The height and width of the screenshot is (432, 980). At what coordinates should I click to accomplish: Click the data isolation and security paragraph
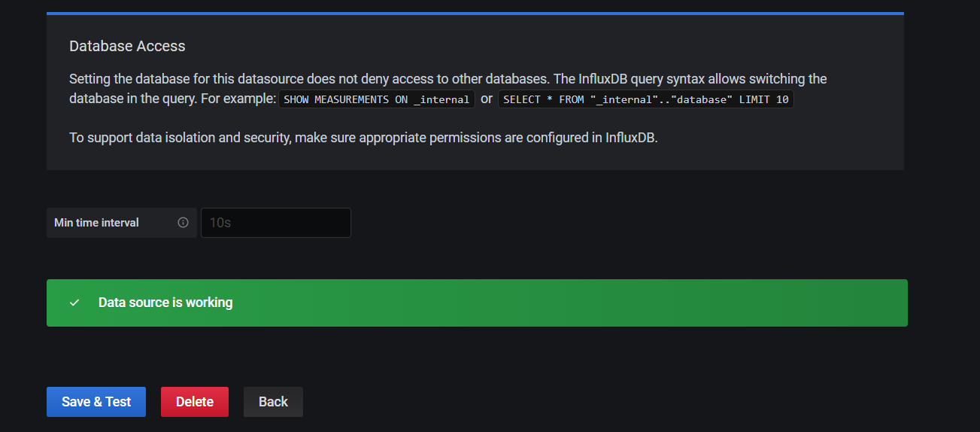363,138
